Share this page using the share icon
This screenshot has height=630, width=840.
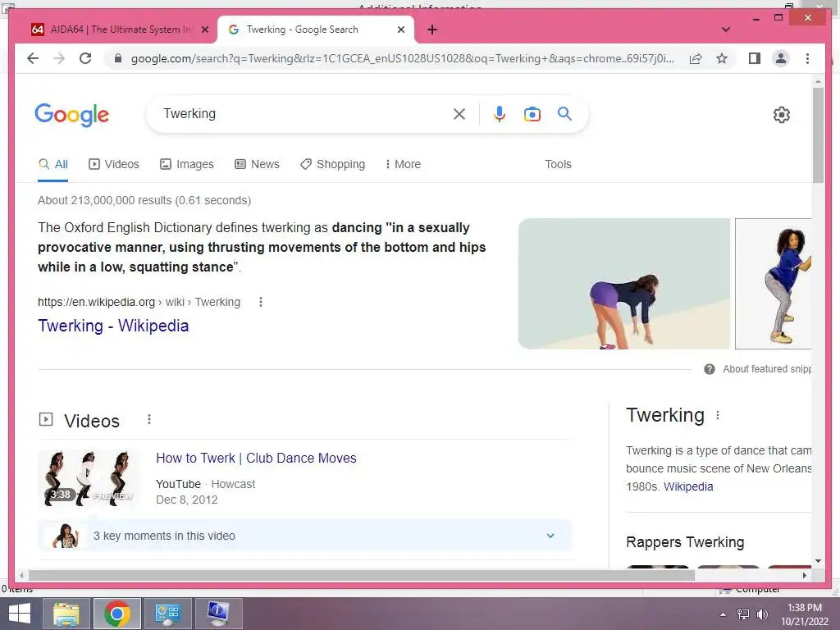(696, 58)
